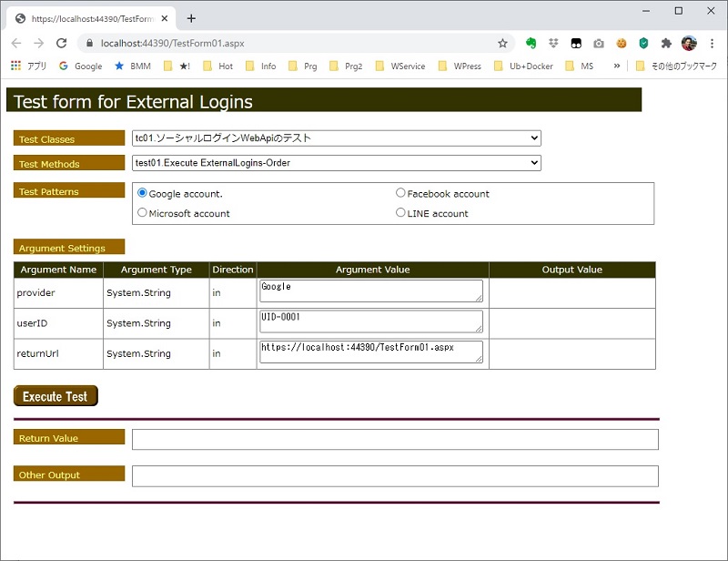This screenshot has height=561, width=728.
Task: Open the cookie extension icon
Action: (622, 43)
